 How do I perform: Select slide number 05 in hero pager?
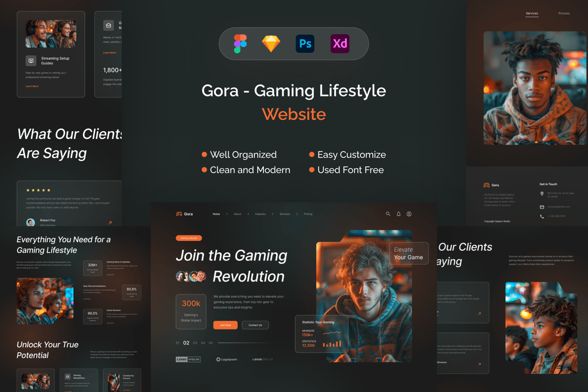(211, 343)
